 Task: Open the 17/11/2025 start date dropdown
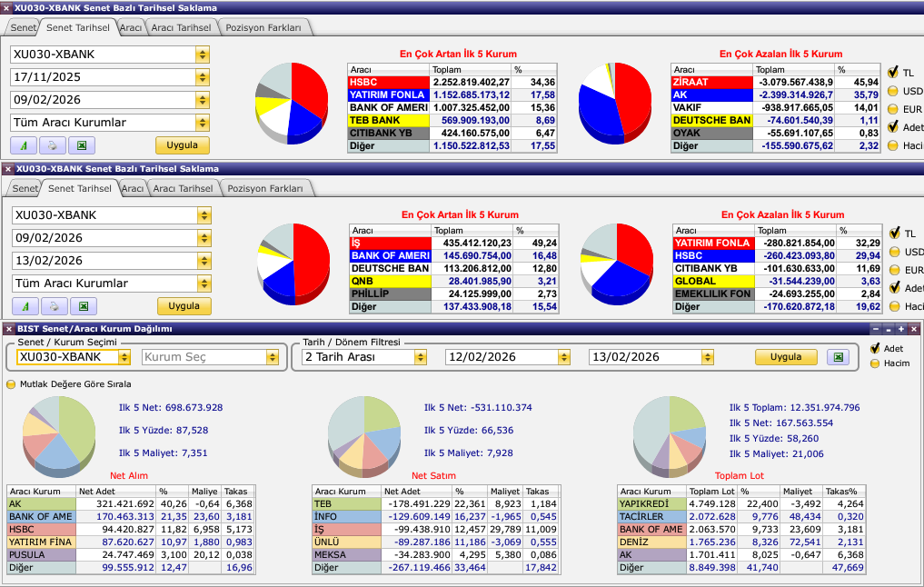[x=202, y=77]
